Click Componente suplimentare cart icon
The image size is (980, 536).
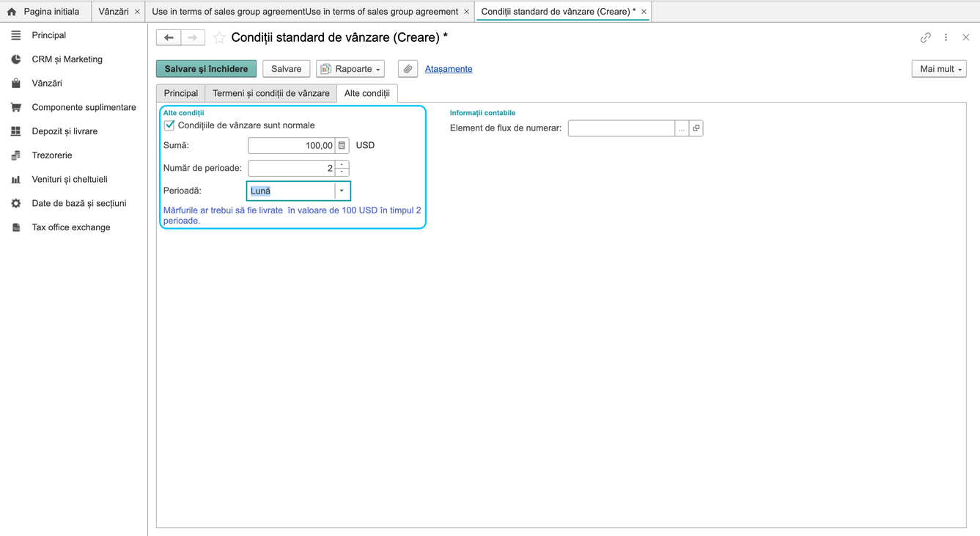point(16,107)
